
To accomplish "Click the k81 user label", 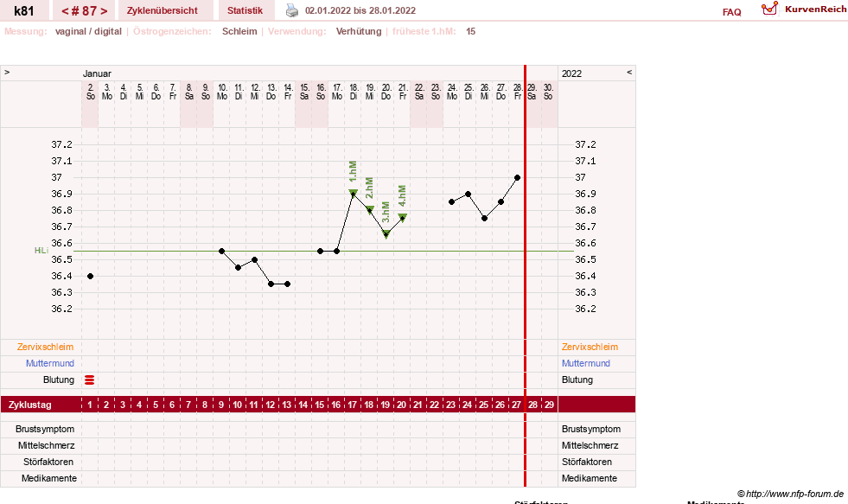I will point(24,11).
